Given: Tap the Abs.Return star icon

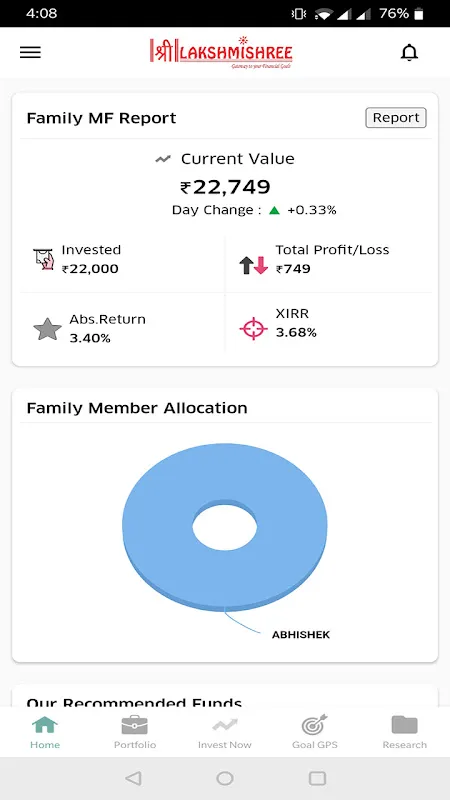Looking at the screenshot, I should [47, 329].
